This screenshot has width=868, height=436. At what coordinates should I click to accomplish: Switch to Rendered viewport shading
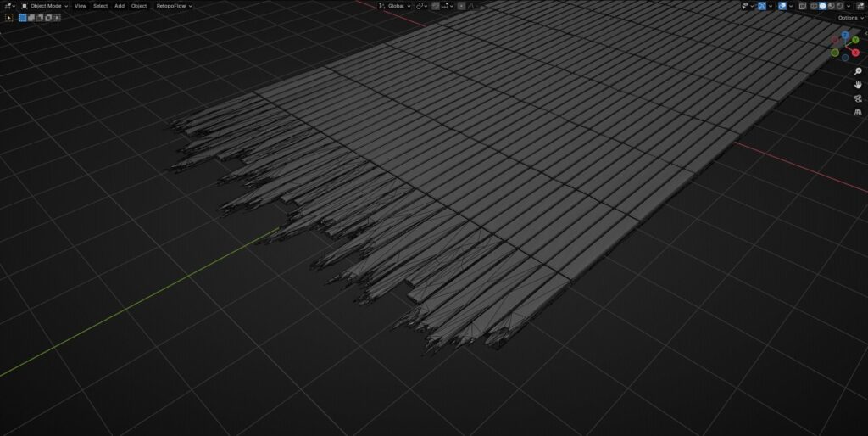point(840,6)
